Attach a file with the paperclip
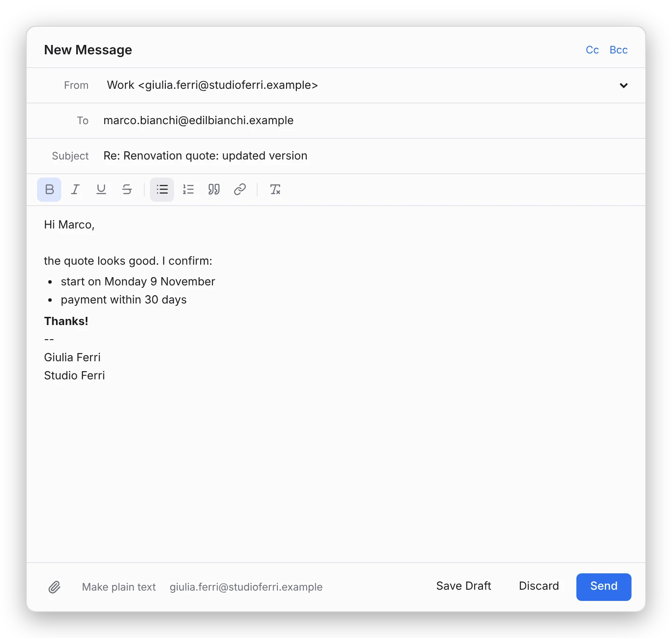The image size is (672, 638). tap(54, 587)
